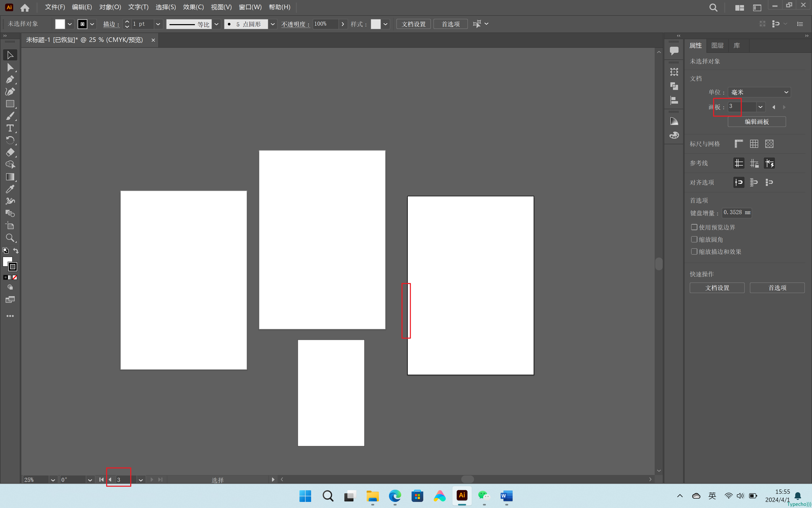This screenshot has width=812, height=508.
Task: Toggle smart guides icon
Action: tap(769, 163)
